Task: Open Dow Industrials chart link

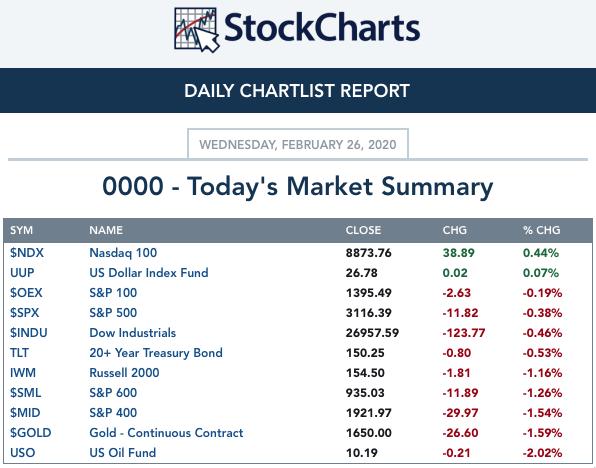Action: click(x=133, y=333)
